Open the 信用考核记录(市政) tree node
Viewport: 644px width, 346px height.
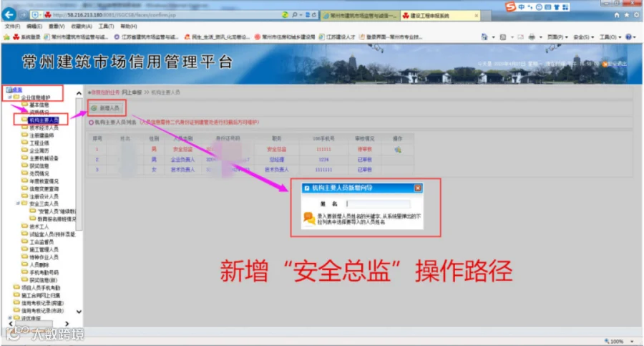42,311
